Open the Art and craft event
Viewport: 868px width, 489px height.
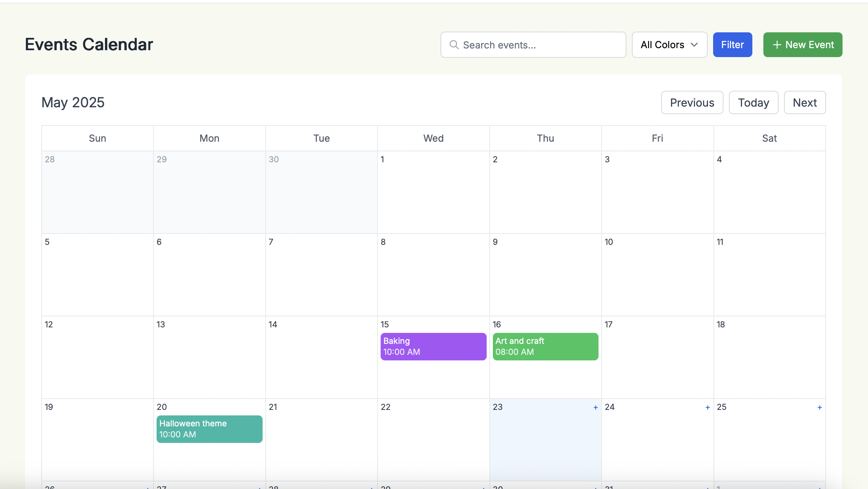click(546, 346)
